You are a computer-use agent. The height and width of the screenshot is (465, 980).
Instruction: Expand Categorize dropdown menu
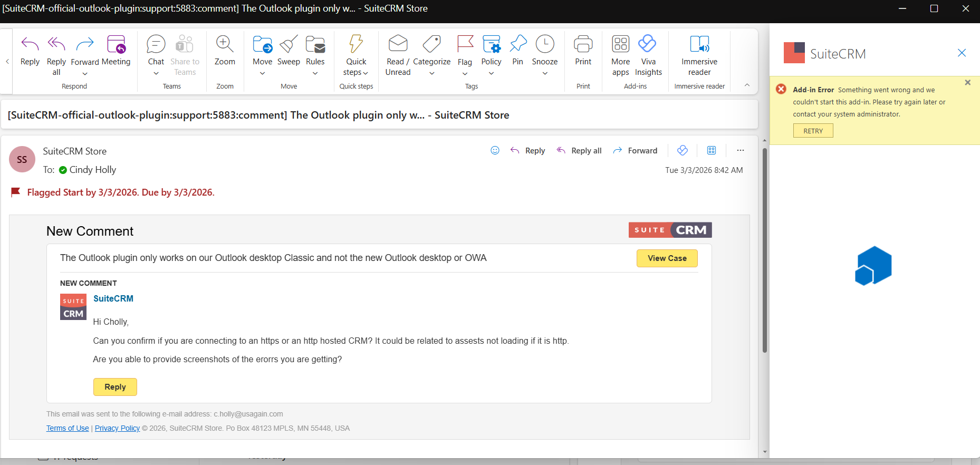[x=431, y=73]
